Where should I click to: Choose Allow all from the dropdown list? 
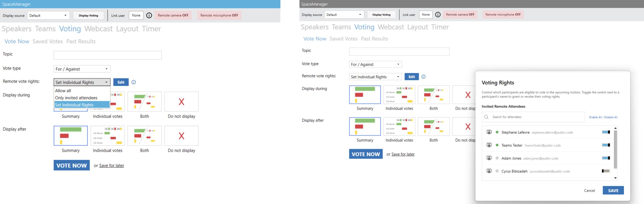point(82,91)
